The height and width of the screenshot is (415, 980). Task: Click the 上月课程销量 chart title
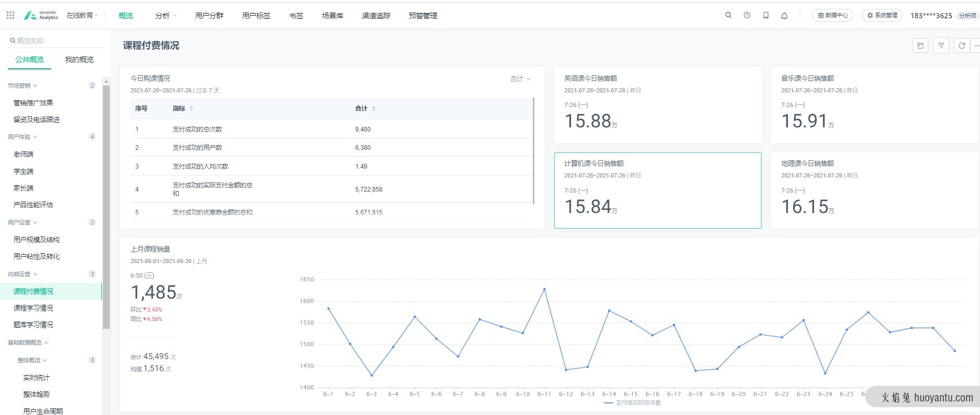tap(150, 249)
